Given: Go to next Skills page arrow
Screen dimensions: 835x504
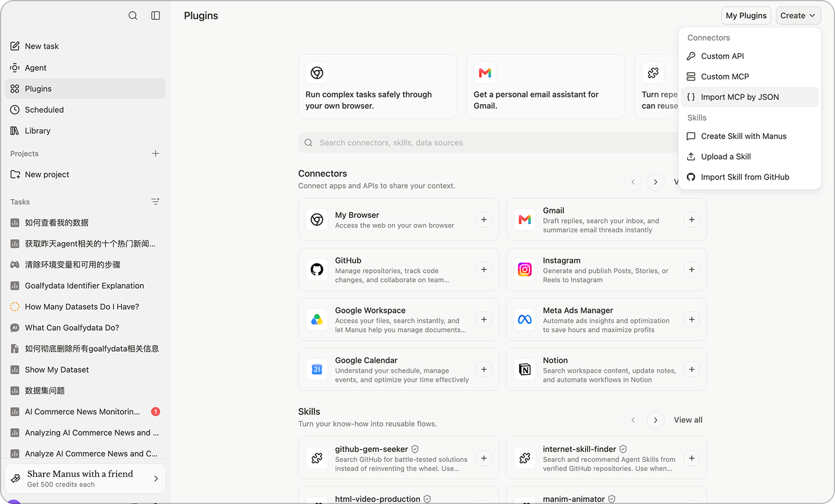Looking at the screenshot, I should [656, 420].
